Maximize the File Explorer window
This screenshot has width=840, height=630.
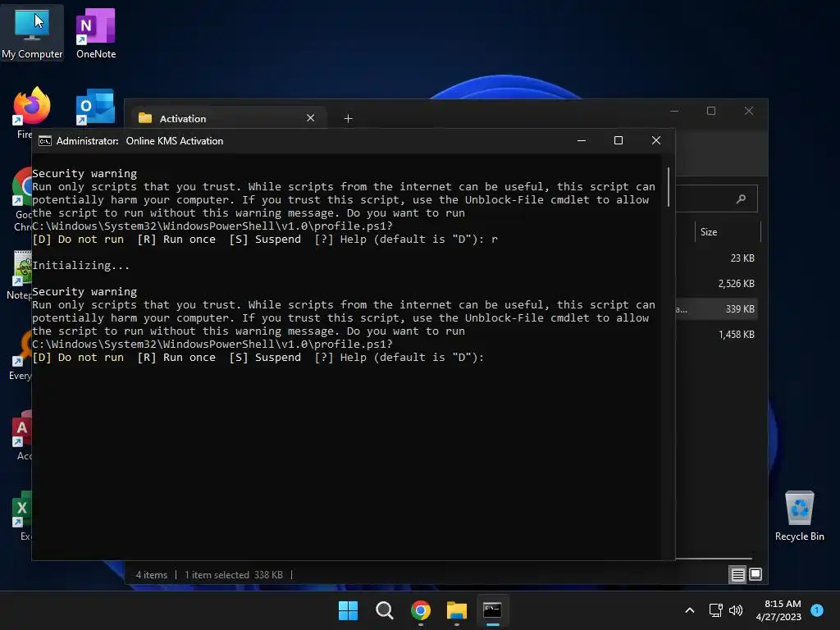711,111
